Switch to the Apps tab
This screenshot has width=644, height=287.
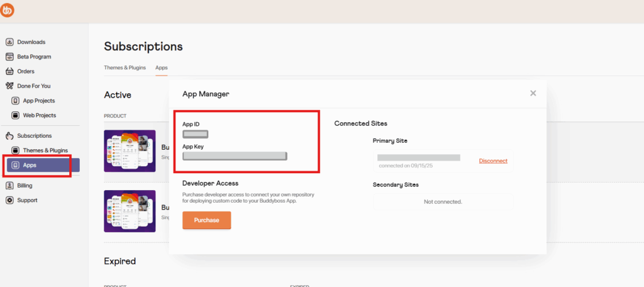coord(162,68)
